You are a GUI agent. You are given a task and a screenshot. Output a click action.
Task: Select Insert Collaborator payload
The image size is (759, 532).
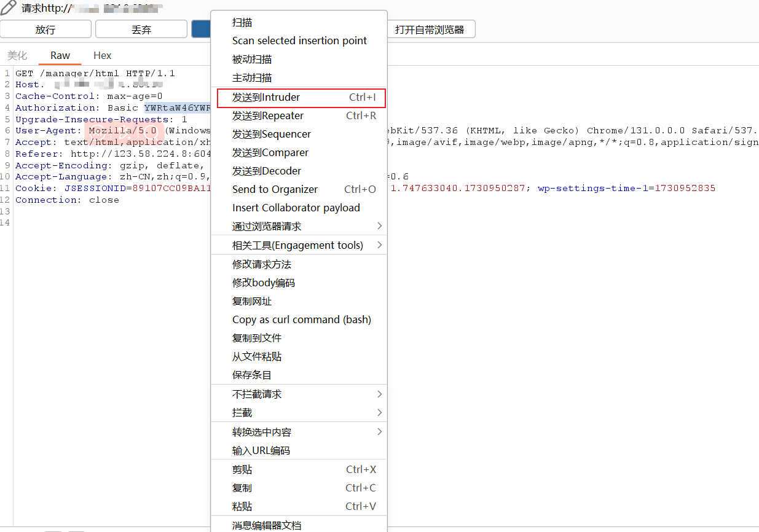click(x=296, y=208)
